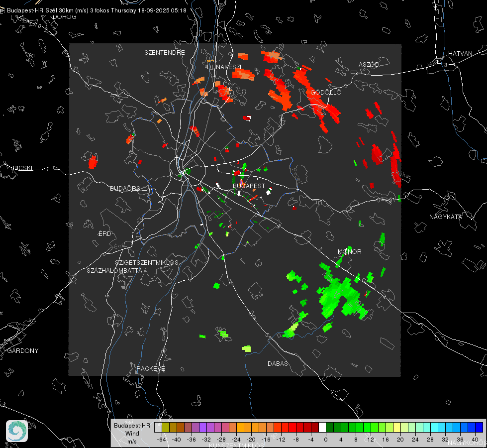The width and height of the screenshot is (487, 448).
Task: Click the '-64' legend scale value
Action: [x=161, y=440]
